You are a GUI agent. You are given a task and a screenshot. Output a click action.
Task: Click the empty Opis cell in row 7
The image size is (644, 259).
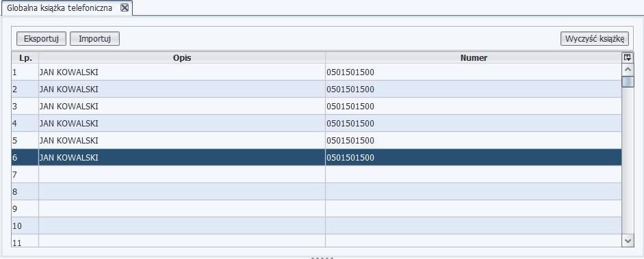(182, 174)
